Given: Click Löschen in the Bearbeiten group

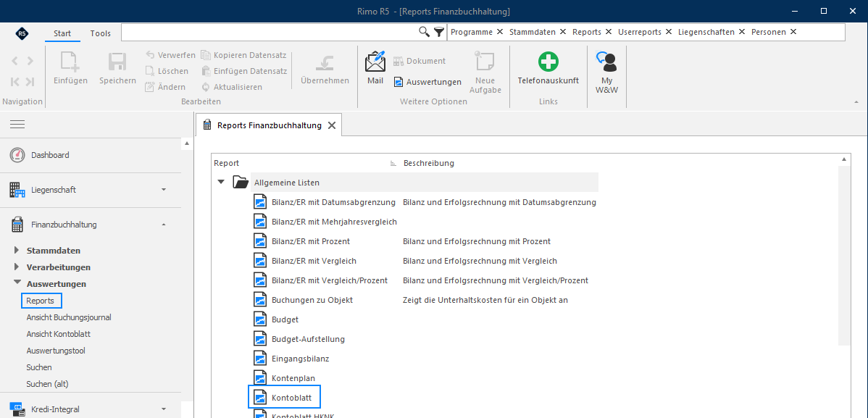Looking at the screenshot, I should coord(167,71).
